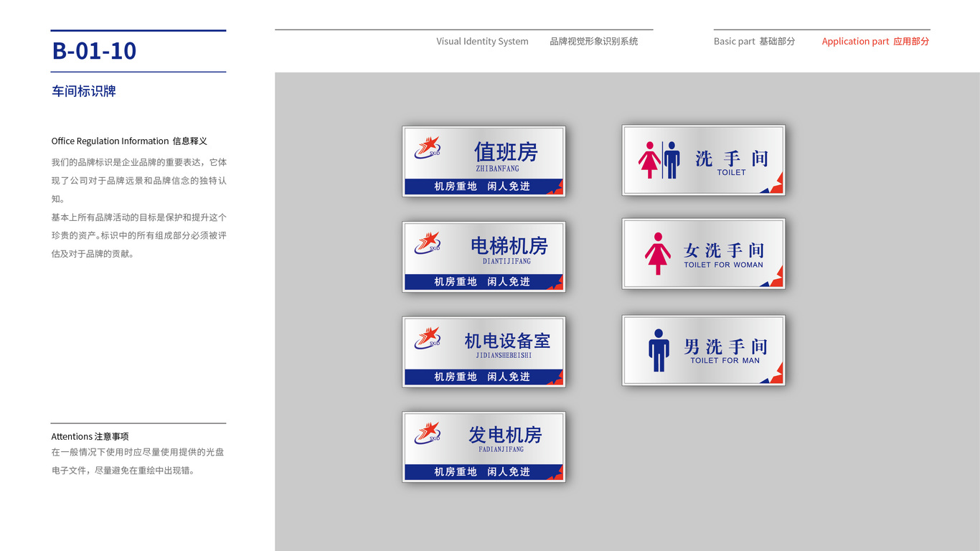This screenshot has width=980, height=551.
Task: Click the note starting 在一般情况下使用时
Action: coord(138,461)
